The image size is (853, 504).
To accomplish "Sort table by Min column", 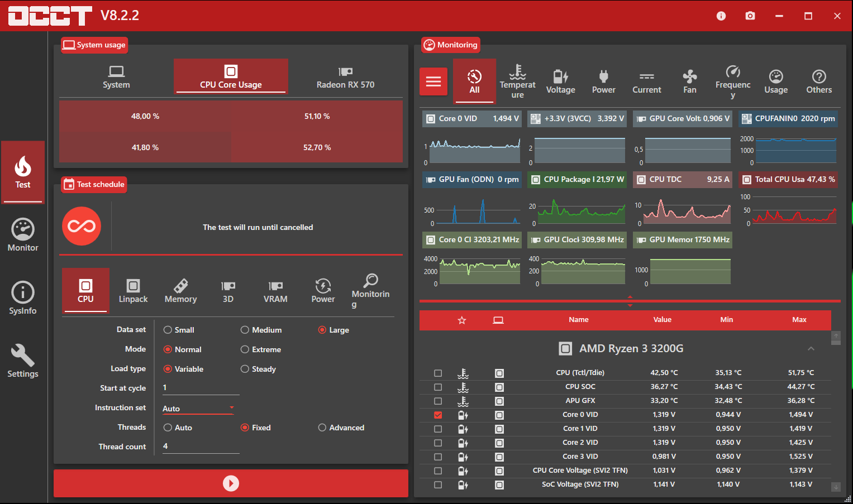I will point(727,320).
